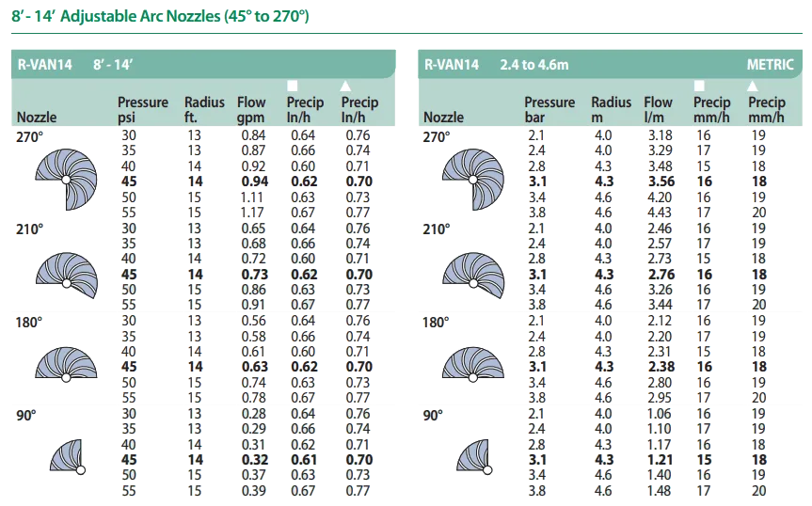Click the metric flow value 2.46
This screenshot has height=506, width=812.
[661, 229]
